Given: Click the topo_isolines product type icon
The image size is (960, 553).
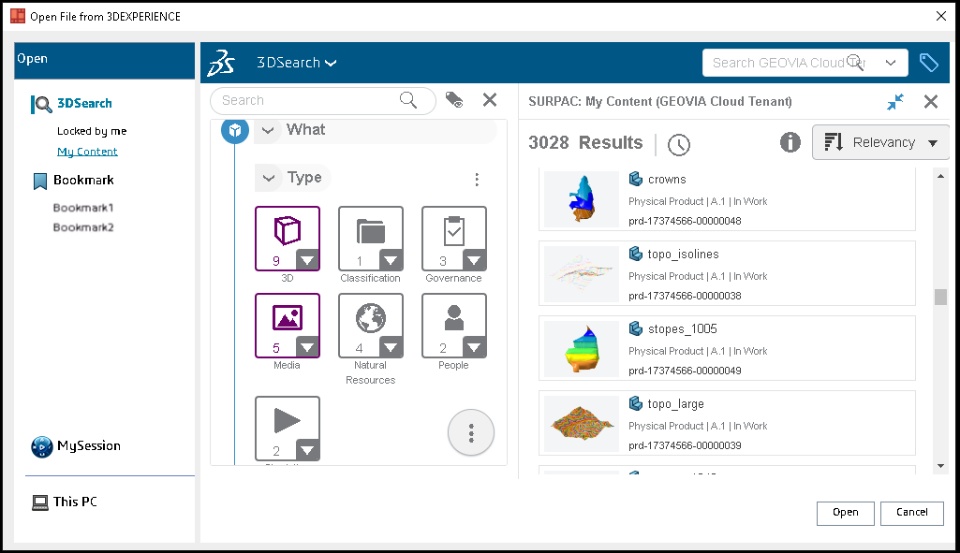Looking at the screenshot, I should point(636,254).
